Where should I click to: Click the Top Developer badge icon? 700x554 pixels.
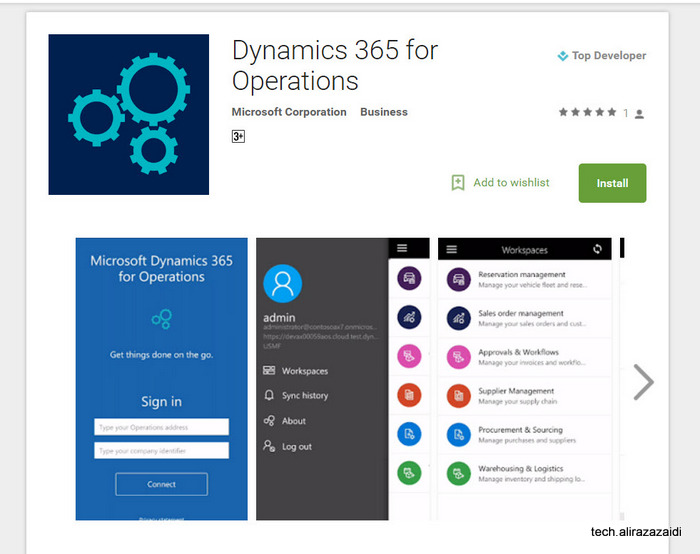pyautogui.click(x=562, y=56)
